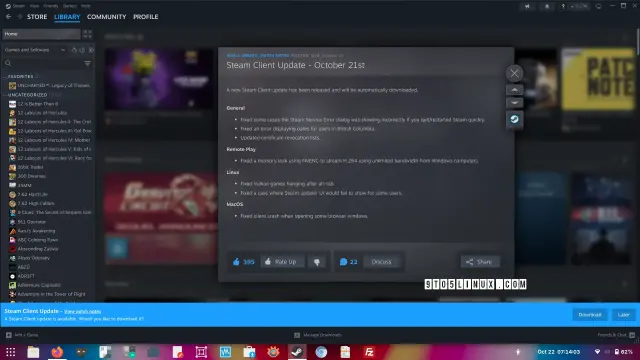Screen dimensions: 640x360
Task: Click Download in the update banner
Action: (x=590, y=315)
